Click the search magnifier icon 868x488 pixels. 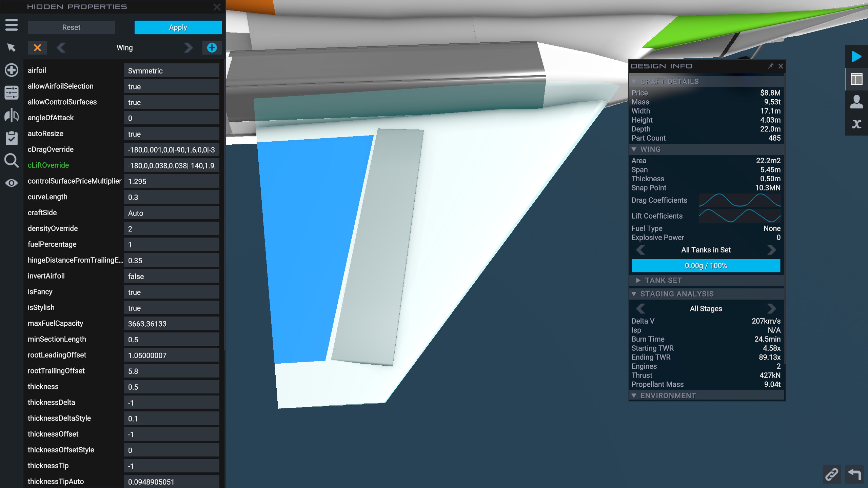12,160
